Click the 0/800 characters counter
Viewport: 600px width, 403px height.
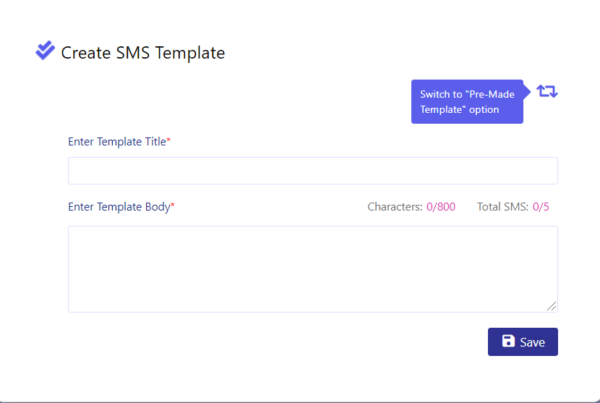441,207
